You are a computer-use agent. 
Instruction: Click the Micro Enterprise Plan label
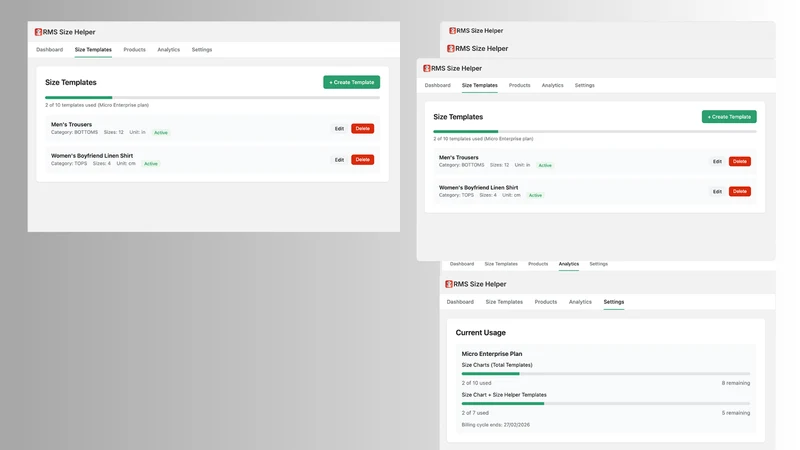(492, 354)
